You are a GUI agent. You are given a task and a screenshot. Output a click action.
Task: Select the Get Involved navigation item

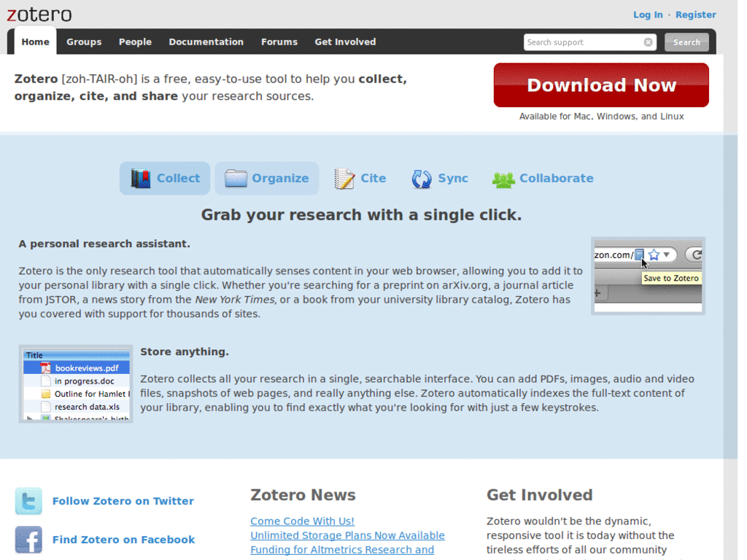pyautogui.click(x=345, y=42)
